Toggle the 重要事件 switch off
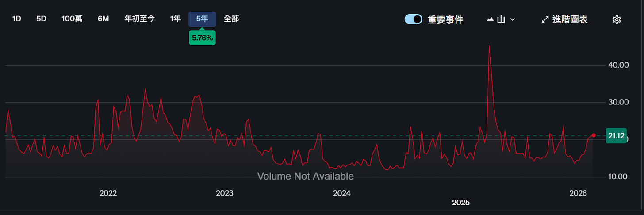This screenshot has width=644, height=215. pos(414,19)
